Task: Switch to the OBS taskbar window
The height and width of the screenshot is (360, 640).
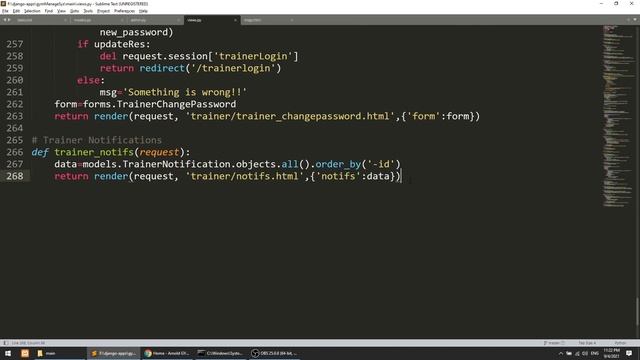Action: [274, 353]
